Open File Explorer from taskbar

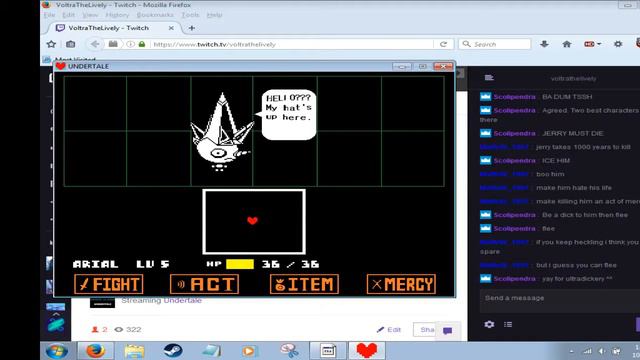tap(134, 351)
